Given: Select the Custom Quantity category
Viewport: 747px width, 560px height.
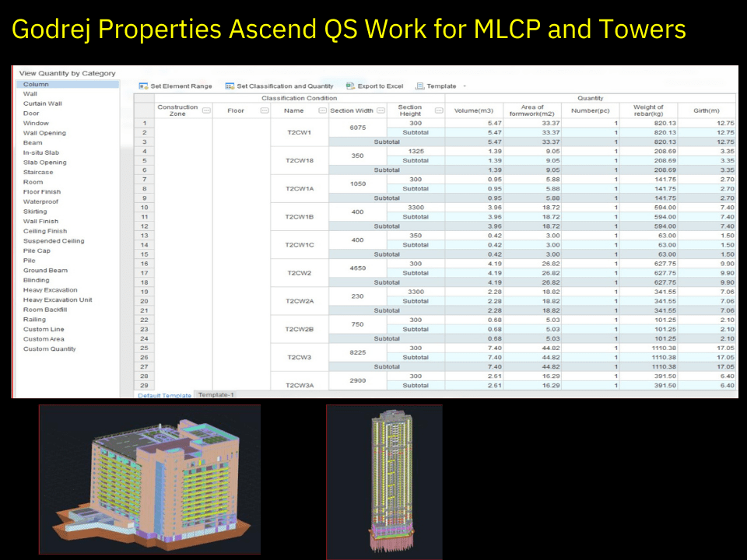Looking at the screenshot, I should point(50,348).
